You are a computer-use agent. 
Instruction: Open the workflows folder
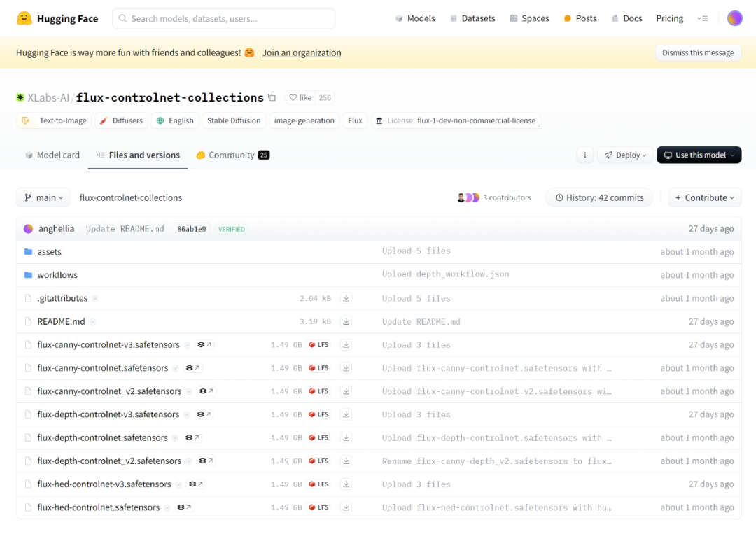pyautogui.click(x=57, y=275)
